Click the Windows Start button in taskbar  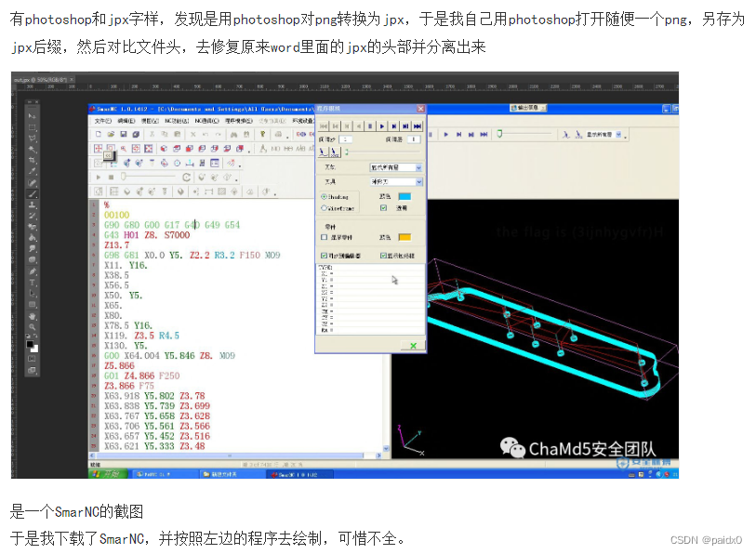[x=109, y=474]
